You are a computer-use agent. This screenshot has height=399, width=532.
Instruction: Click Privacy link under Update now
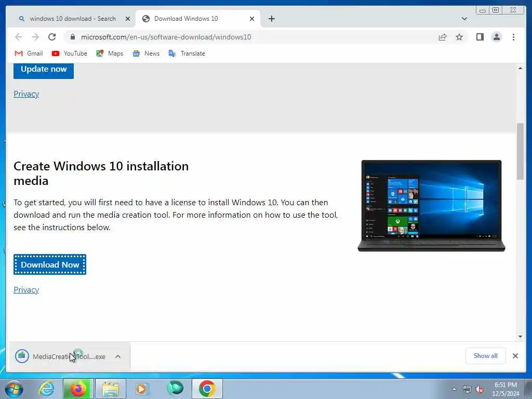(26, 94)
